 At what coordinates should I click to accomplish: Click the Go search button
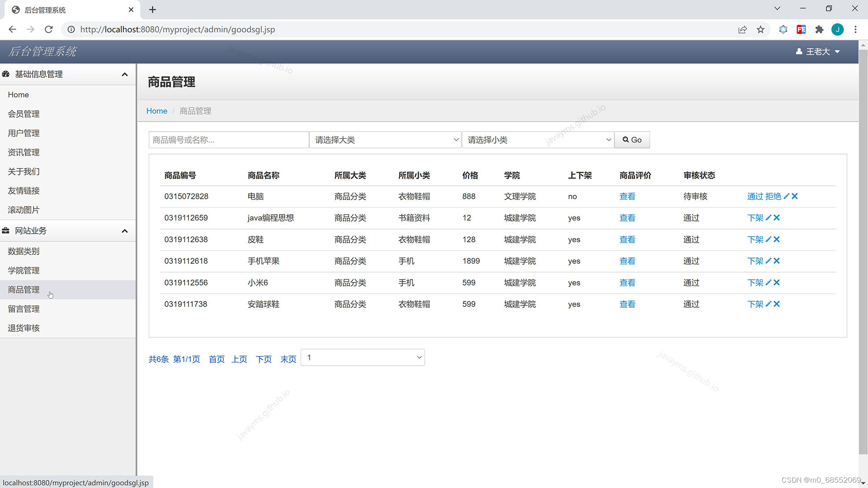click(x=632, y=140)
